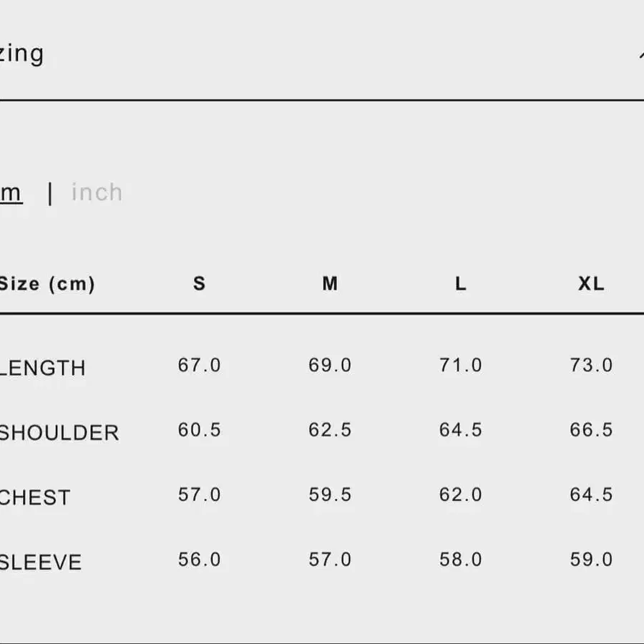The height and width of the screenshot is (644, 644).
Task: Click the L size column header
Action: pyautogui.click(x=461, y=284)
